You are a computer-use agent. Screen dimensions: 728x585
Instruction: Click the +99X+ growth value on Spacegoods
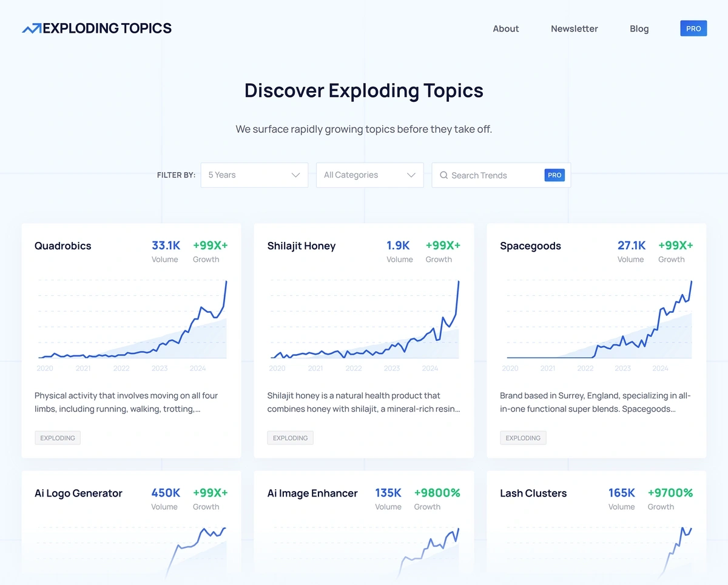click(675, 246)
